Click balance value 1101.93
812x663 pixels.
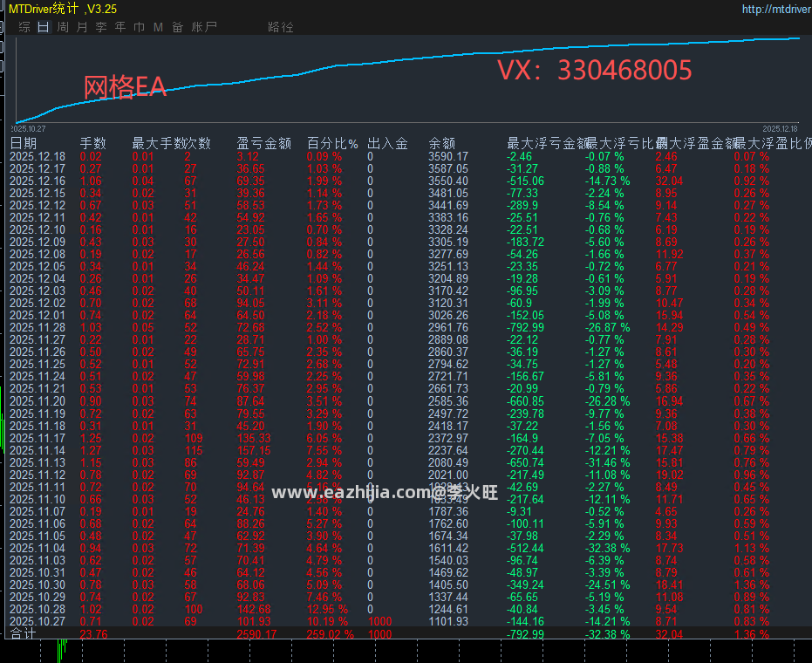[x=448, y=621]
